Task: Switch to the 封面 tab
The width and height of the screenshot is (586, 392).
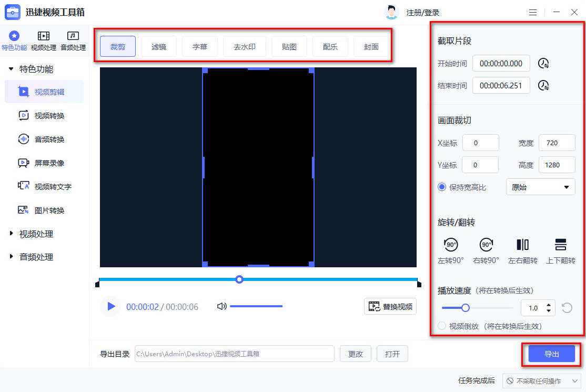Action: (x=371, y=46)
